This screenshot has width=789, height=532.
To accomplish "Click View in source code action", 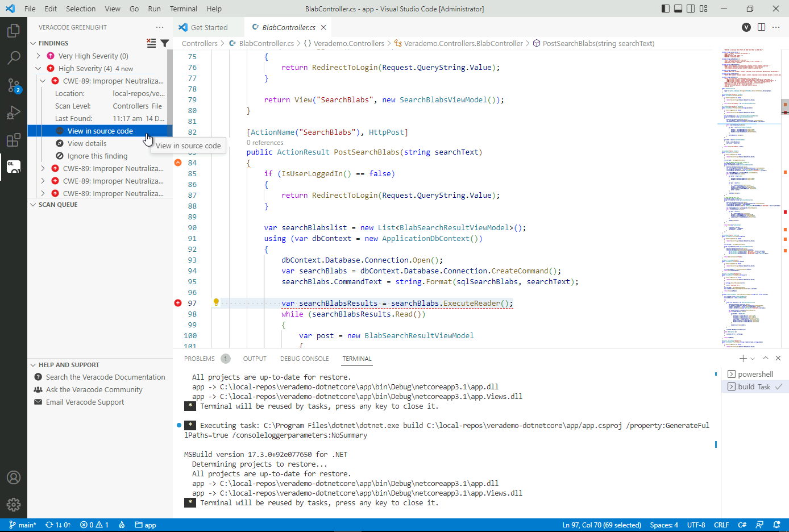I will [x=100, y=131].
